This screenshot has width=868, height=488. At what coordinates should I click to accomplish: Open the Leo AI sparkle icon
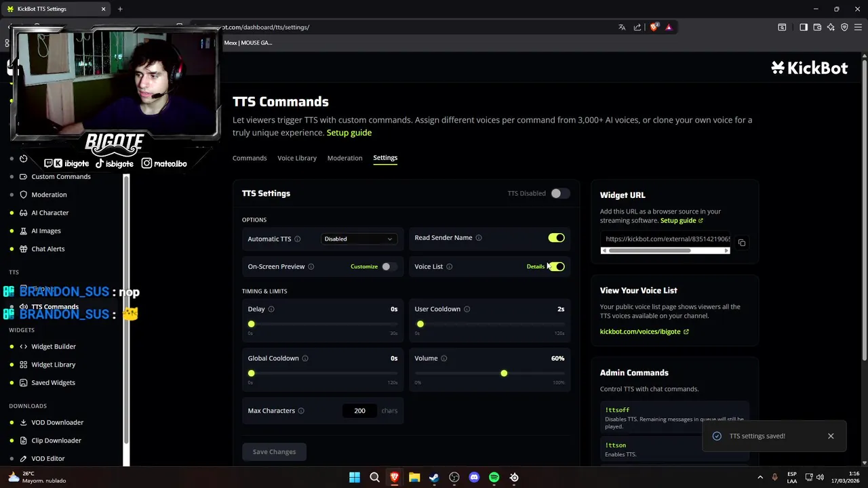point(831,27)
